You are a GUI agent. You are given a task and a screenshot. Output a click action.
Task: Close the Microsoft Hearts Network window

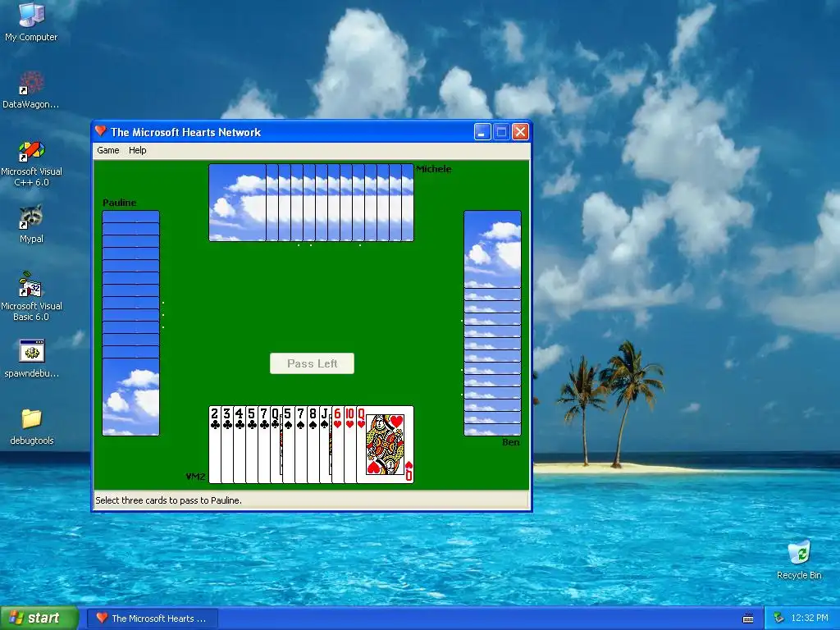[520, 132]
